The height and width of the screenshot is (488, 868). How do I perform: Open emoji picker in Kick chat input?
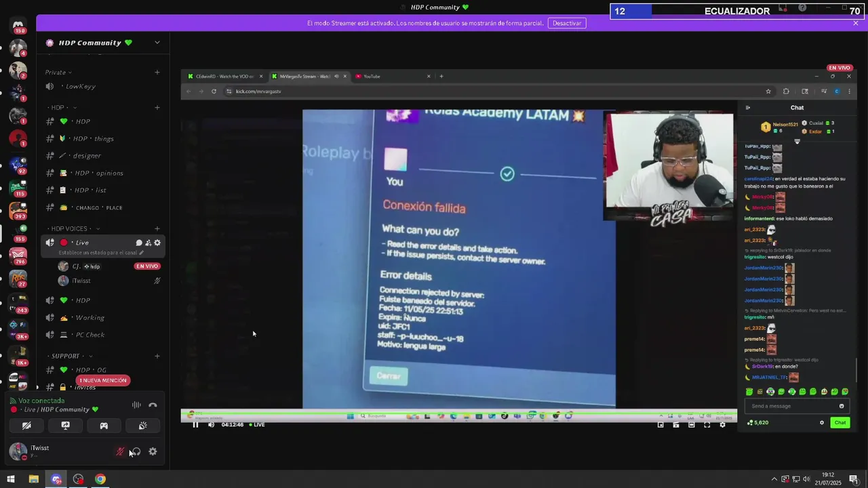click(x=842, y=406)
